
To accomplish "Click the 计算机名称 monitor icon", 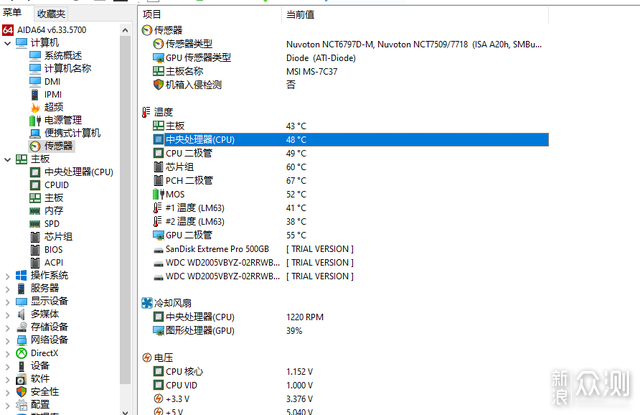I will tap(35, 68).
